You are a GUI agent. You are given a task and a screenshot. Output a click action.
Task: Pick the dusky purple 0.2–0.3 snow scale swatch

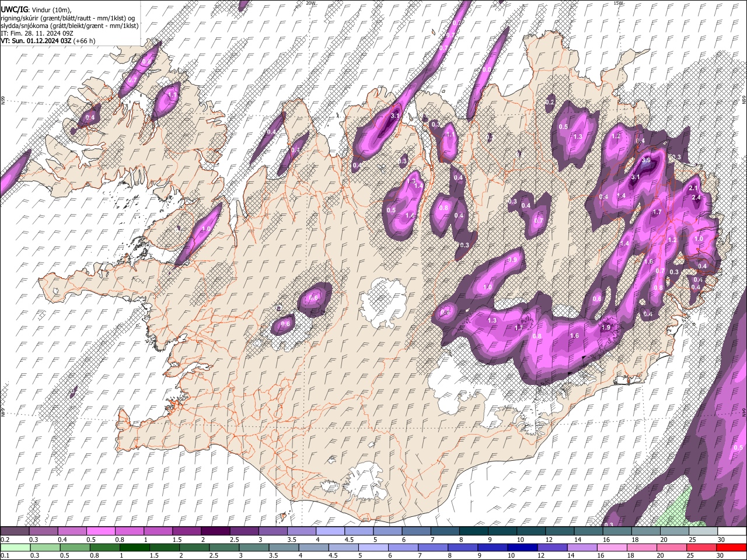coord(15,531)
